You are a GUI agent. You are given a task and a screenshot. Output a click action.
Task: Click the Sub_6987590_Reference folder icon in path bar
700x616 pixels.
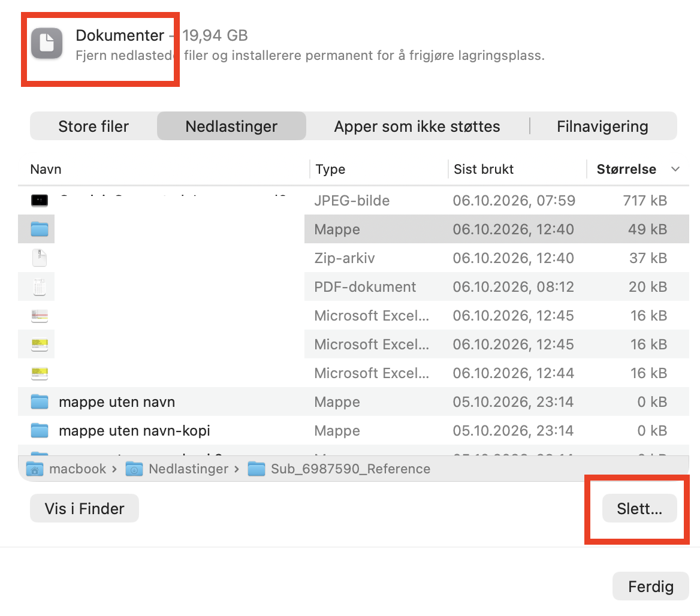[x=257, y=469]
